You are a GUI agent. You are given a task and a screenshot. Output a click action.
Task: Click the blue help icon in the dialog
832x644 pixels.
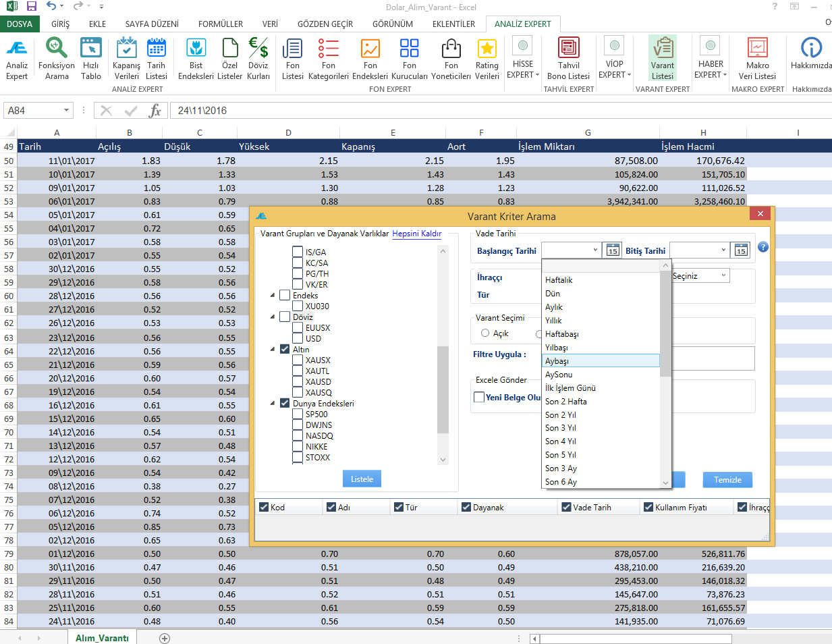pyautogui.click(x=763, y=247)
